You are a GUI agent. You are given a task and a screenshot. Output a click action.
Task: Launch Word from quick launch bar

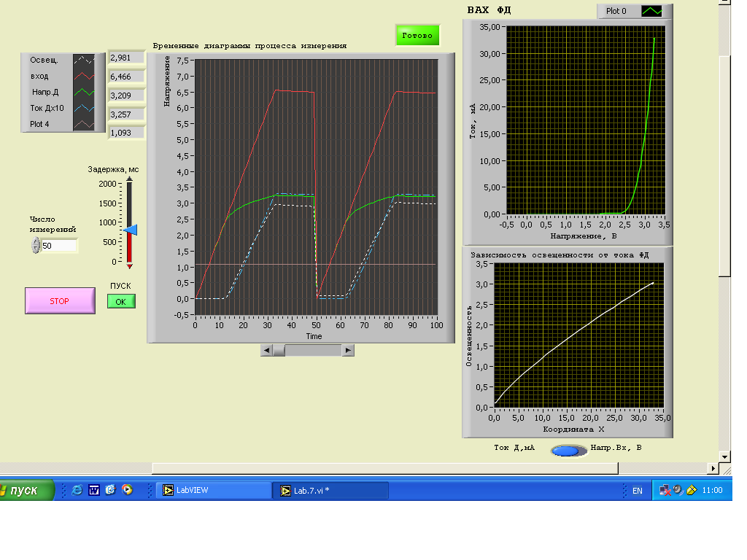[94, 489]
